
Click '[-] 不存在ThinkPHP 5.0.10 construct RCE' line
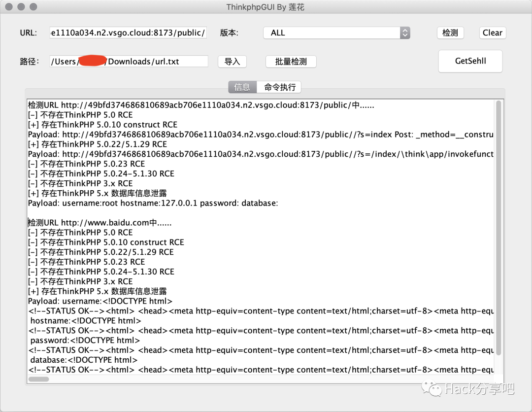(x=106, y=242)
